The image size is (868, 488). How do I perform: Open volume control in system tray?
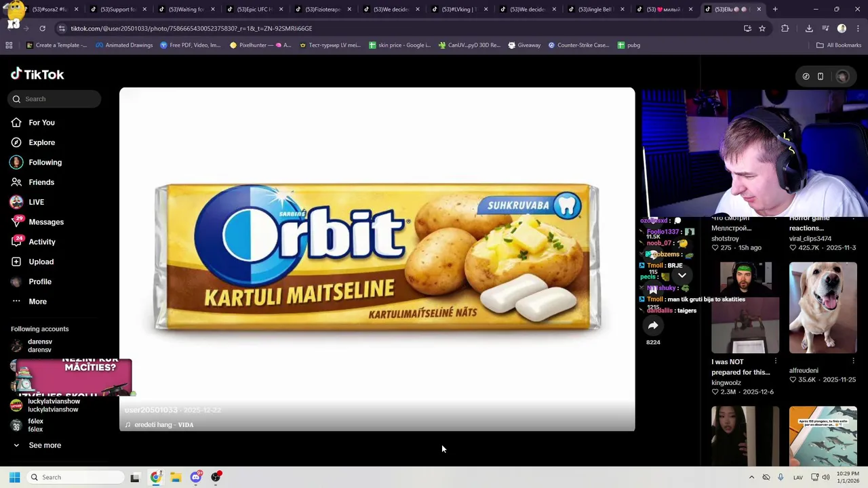[826, 477]
